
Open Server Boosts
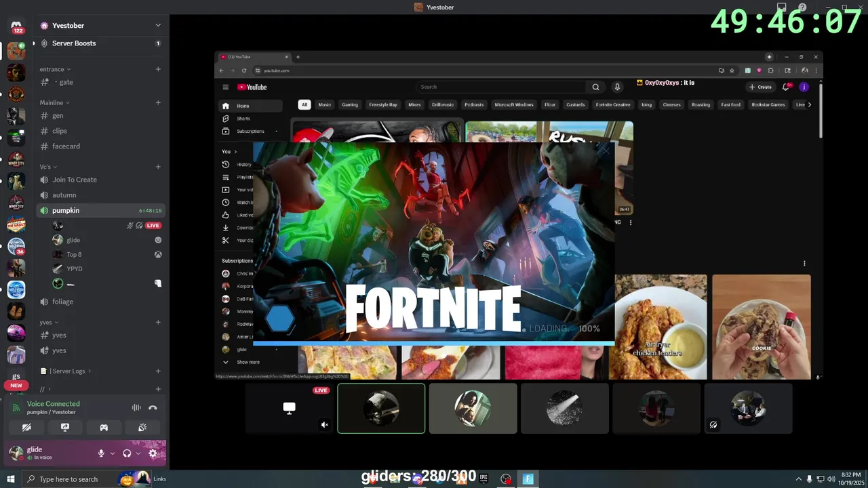point(101,43)
